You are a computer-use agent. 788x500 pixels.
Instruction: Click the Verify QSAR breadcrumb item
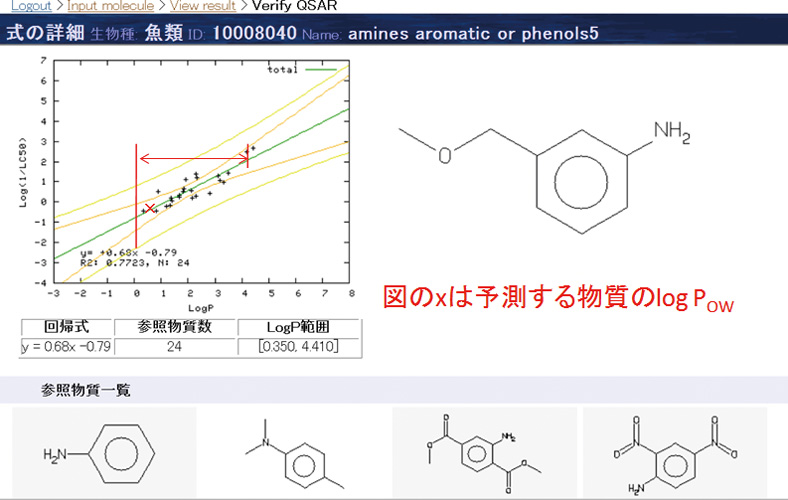pyautogui.click(x=294, y=6)
